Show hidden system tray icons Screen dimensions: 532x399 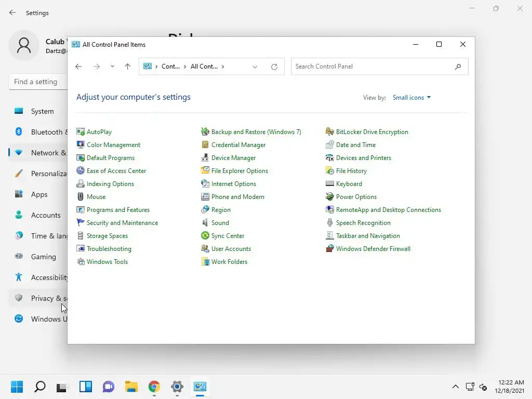coord(455,387)
